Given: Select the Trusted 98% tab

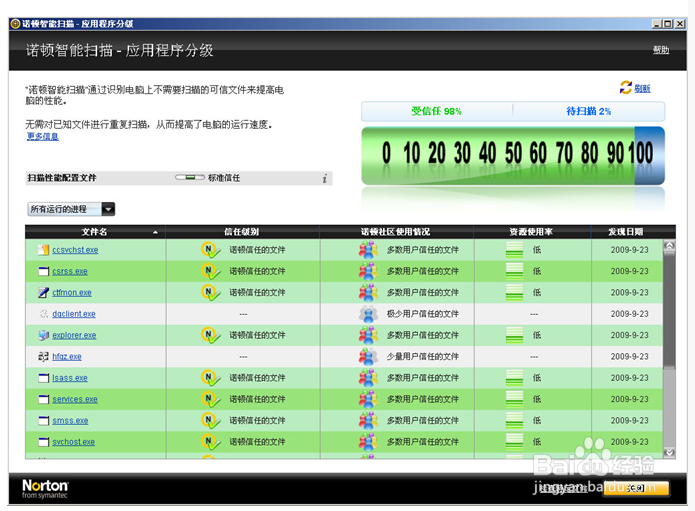Looking at the screenshot, I should 437,111.
